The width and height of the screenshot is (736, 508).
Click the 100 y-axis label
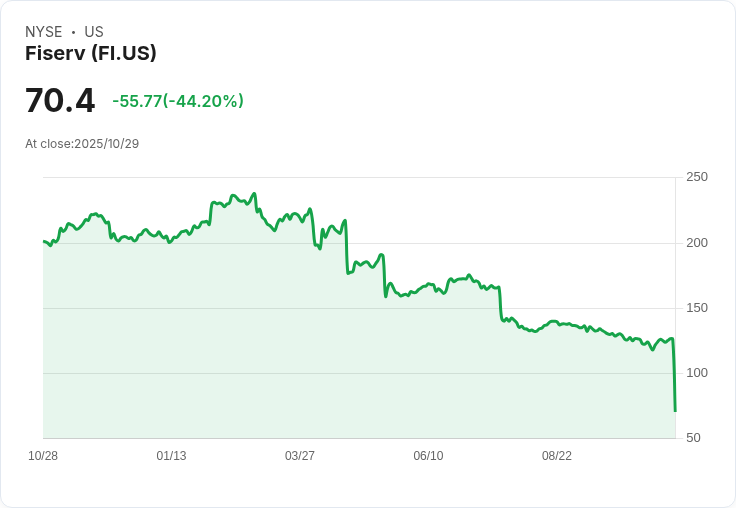(697, 373)
